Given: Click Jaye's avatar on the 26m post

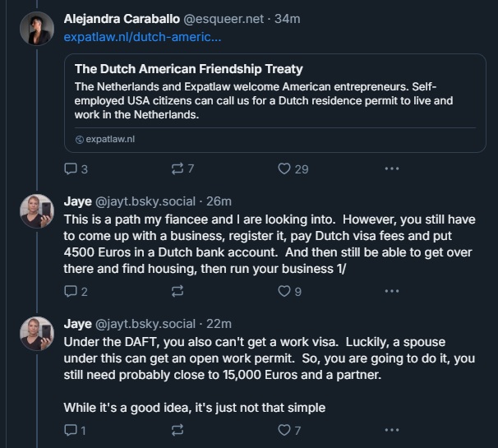Looking at the screenshot, I should [37, 210].
